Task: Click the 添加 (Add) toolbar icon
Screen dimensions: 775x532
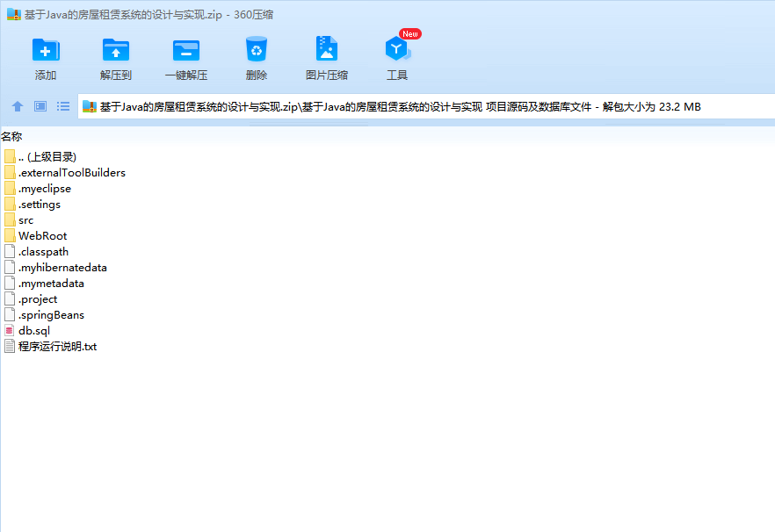Action: 46,49
